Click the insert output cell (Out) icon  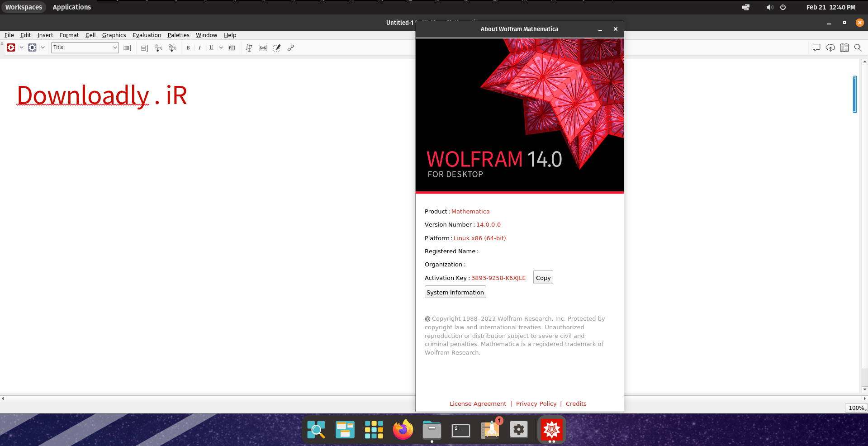[172, 47]
